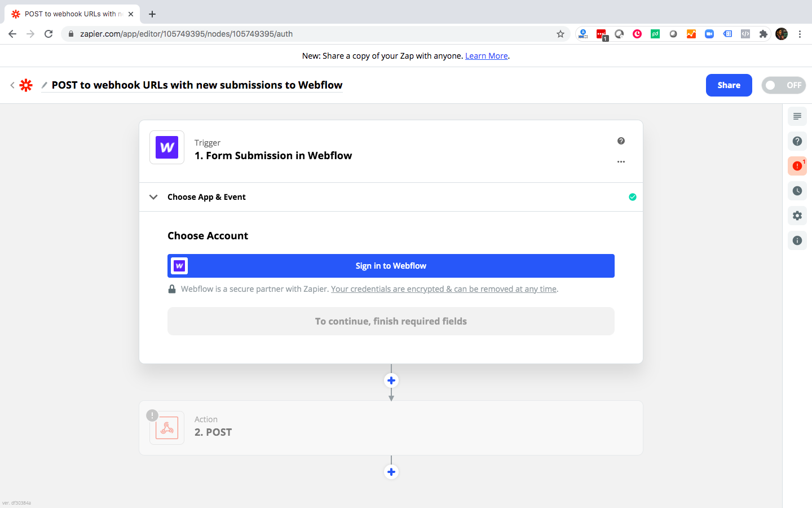Open the Webflow app icon in trigger step
Screen dimensions: 812x508
coord(167,147)
